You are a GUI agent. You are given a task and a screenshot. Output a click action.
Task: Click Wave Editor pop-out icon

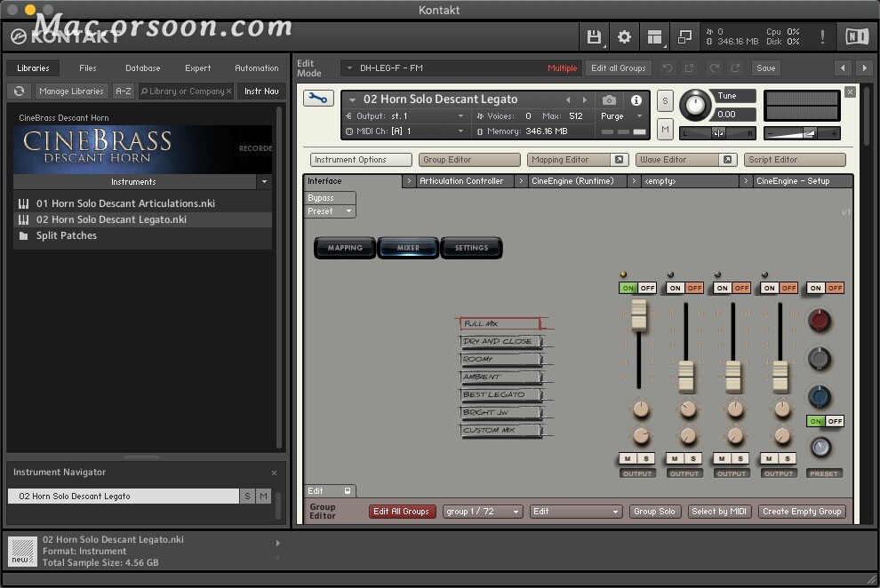[727, 160]
